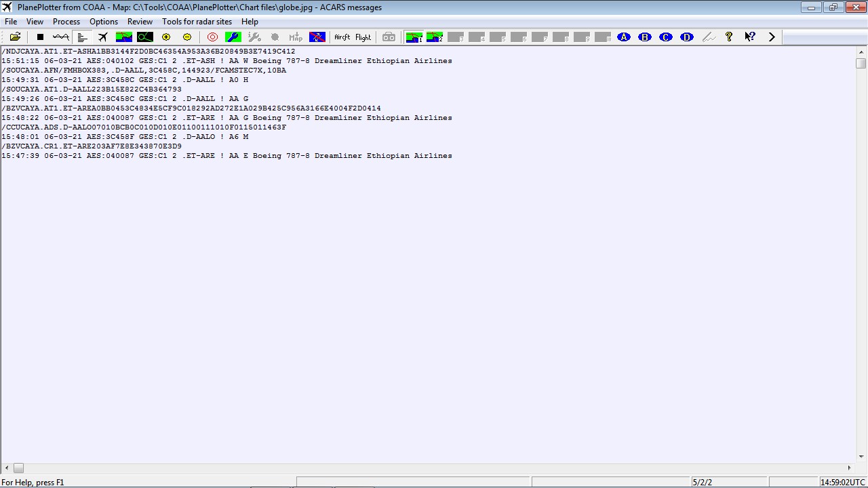
Task: Open the File menu
Action: pyautogui.click(x=10, y=21)
